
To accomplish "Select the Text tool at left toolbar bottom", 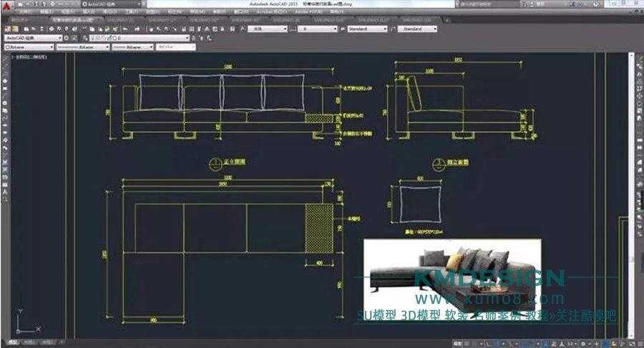I will click(5, 193).
